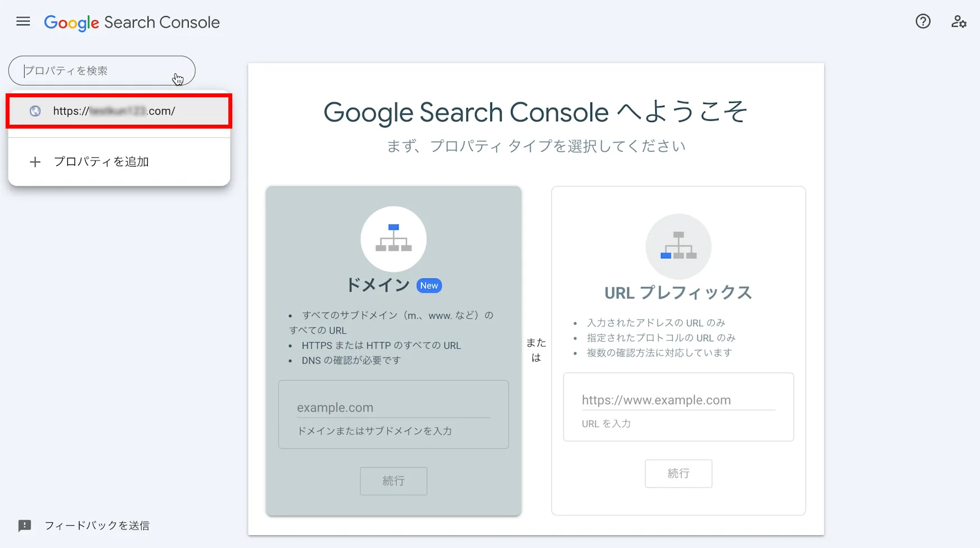The image size is (980, 548).
Task: Click the ドメイン card heading
Action: click(x=378, y=285)
